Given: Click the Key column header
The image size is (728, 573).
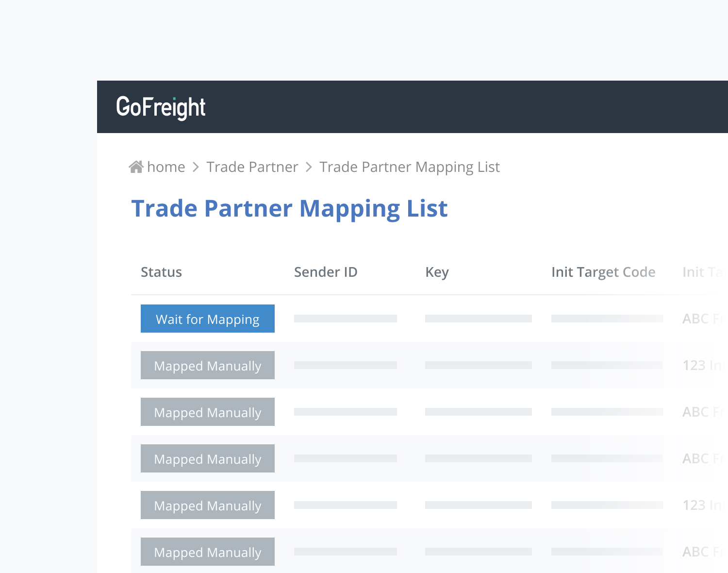Looking at the screenshot, I should [x=437, y=272].
